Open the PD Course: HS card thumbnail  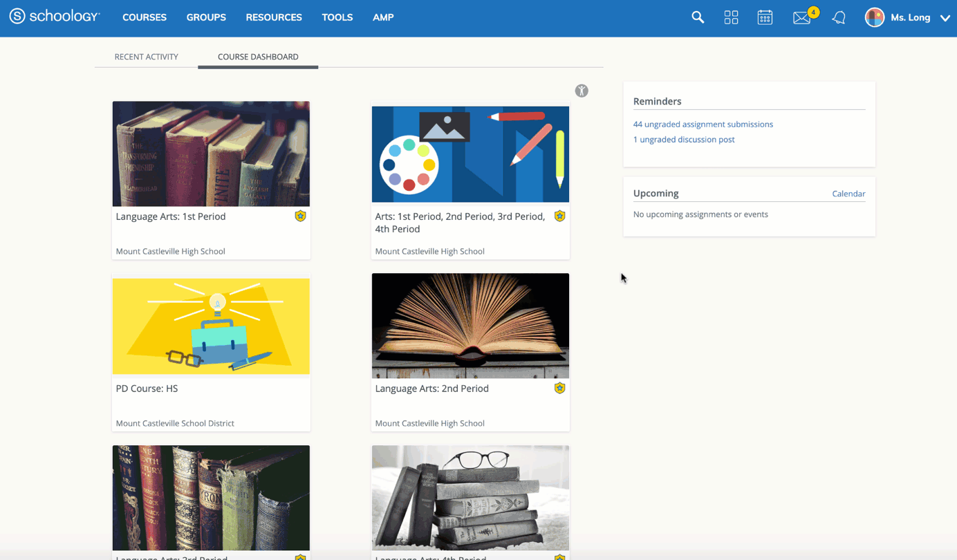point(211,326)
